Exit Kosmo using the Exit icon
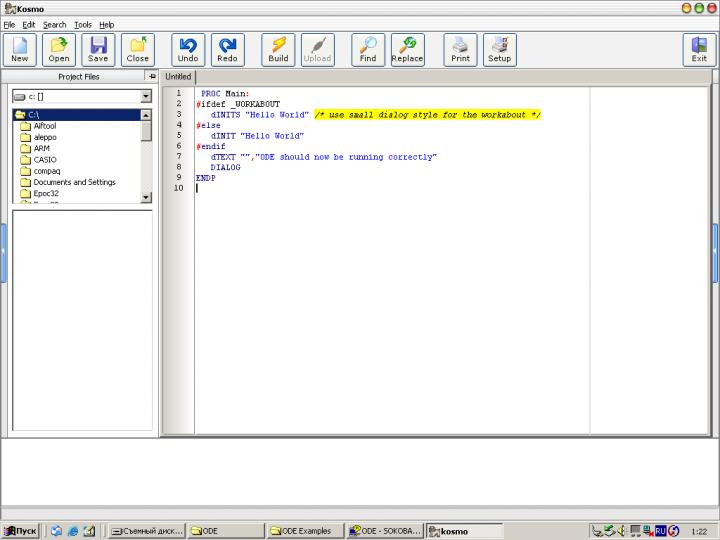Viewport: 720px width, 540px height. pyautogui.click(x=699, y=49)
